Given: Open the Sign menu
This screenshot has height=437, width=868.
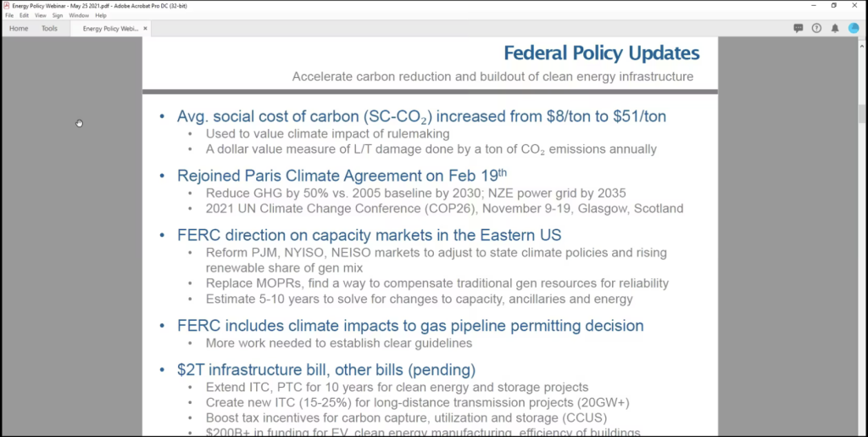Looking at the screenshot, I should [x=58, y=15].
